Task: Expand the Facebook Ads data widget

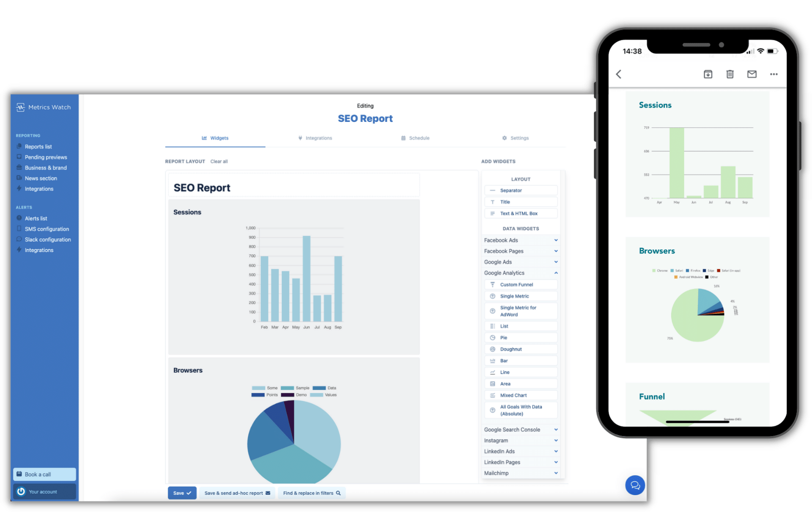Action: pyautogui.click(x=556, y=240)
